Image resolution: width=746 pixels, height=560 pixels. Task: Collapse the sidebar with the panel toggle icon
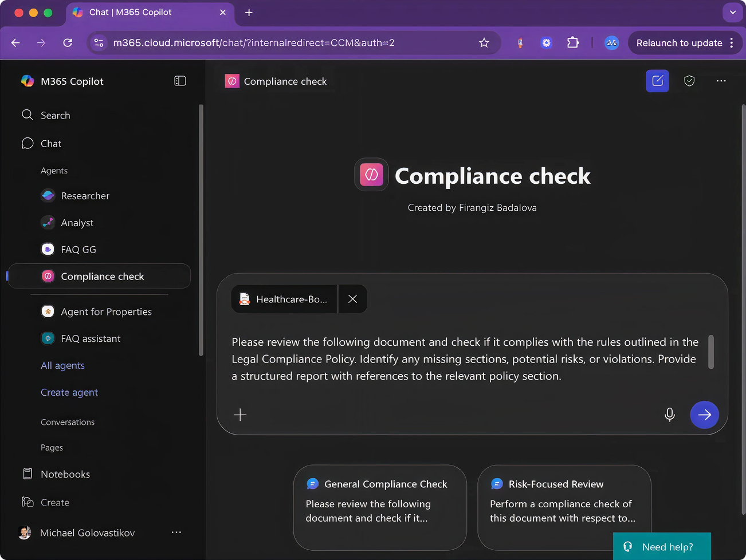point(180,81)
